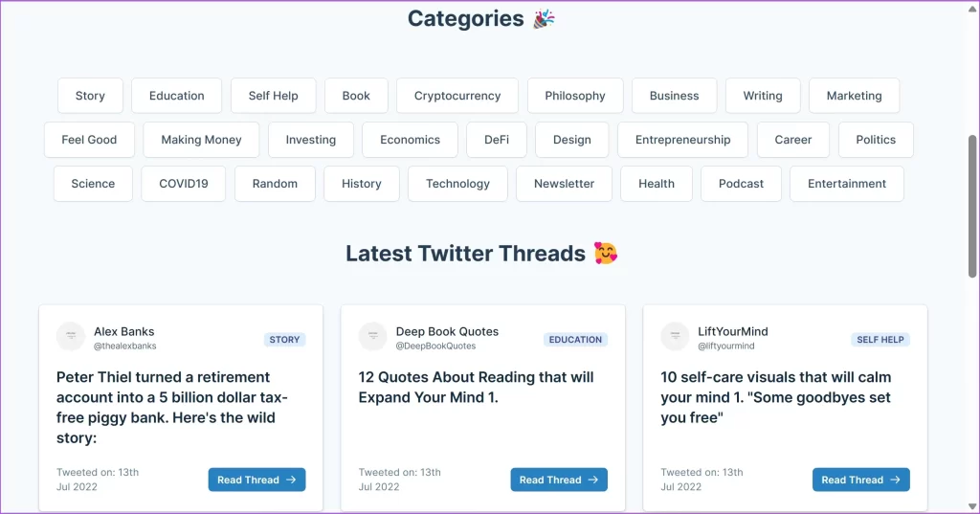This screenshot has width=980, height=514.
Task: Read Thread on Peter Thiel story
Action: pyautogui.click(x=256, y=480)
